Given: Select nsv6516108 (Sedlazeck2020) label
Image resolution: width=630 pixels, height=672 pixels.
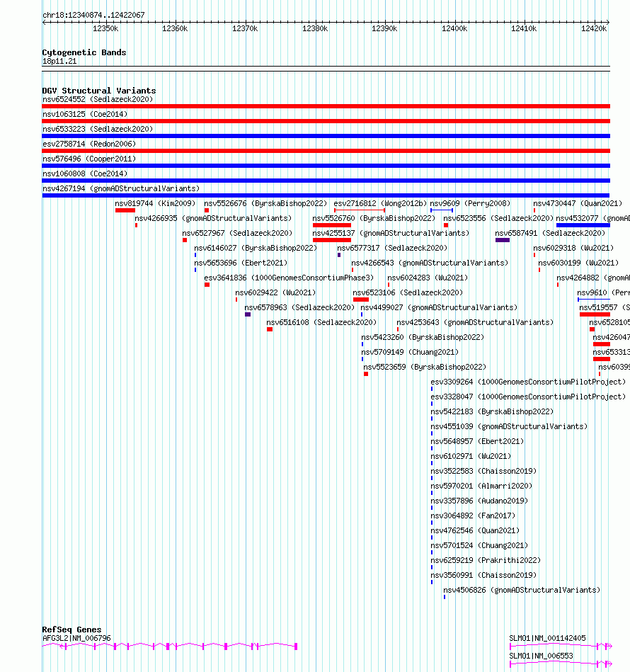Looking at the screenshot, I should click(321, 322).
